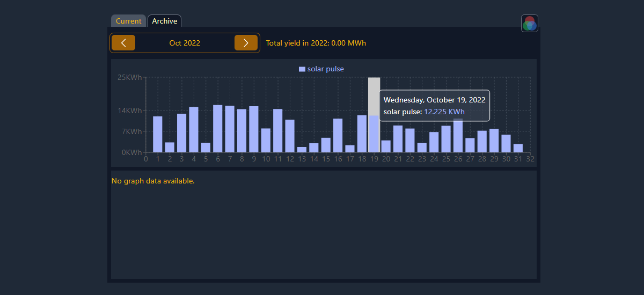Select the bar for day 1
Screen dimensions: 644x295
158,134
